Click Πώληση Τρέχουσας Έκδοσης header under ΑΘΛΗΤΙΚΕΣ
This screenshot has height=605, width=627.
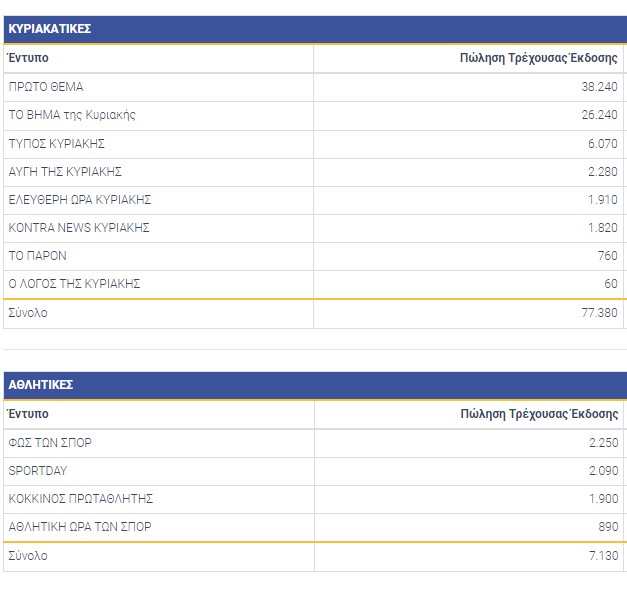click(x=539, y=414)
